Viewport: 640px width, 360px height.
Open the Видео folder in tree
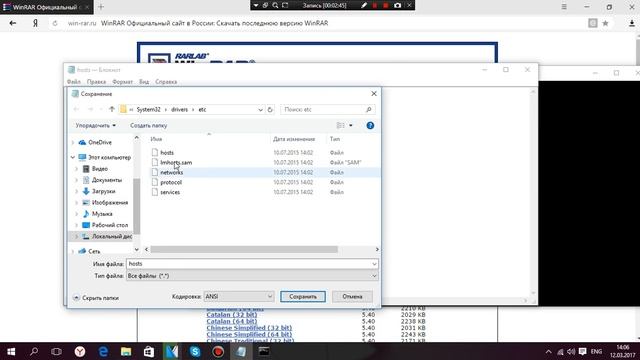click(x=100, y=169)
